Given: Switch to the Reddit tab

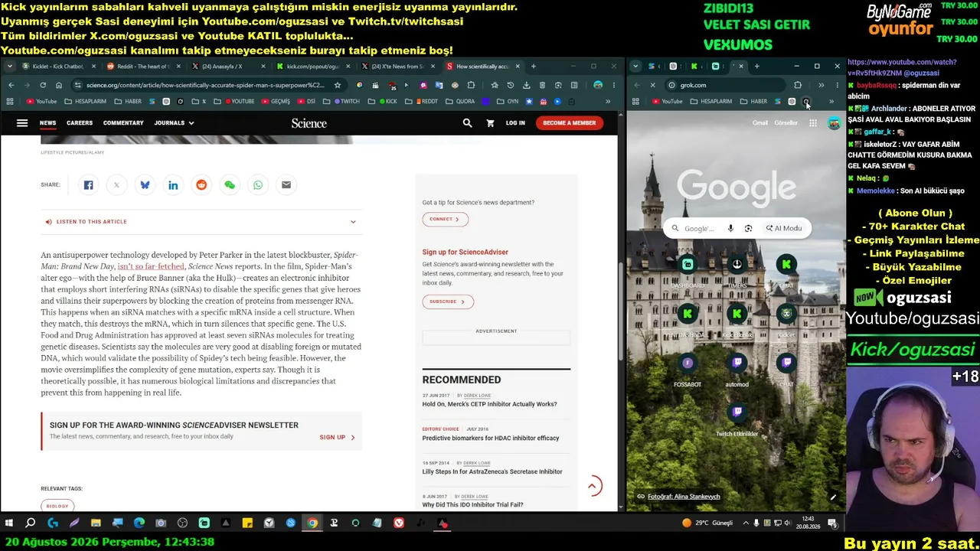Looking at the screenshot, I should point(143,67).
